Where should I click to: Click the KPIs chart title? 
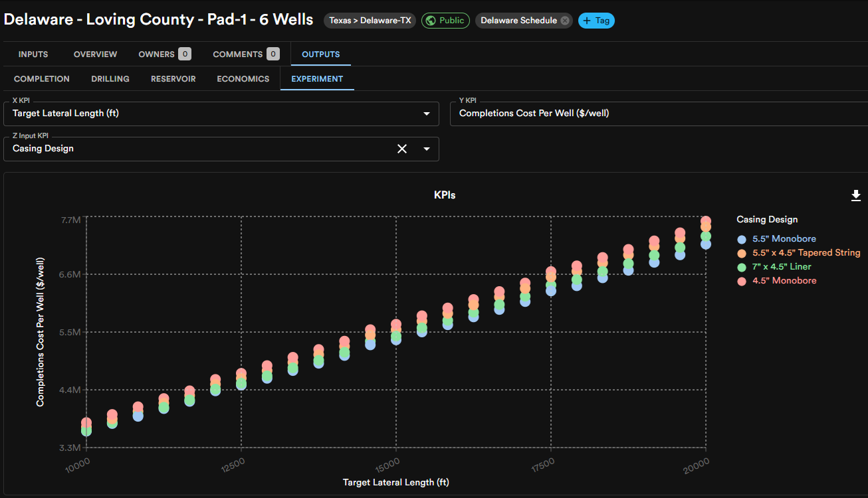tap(445, 195)
